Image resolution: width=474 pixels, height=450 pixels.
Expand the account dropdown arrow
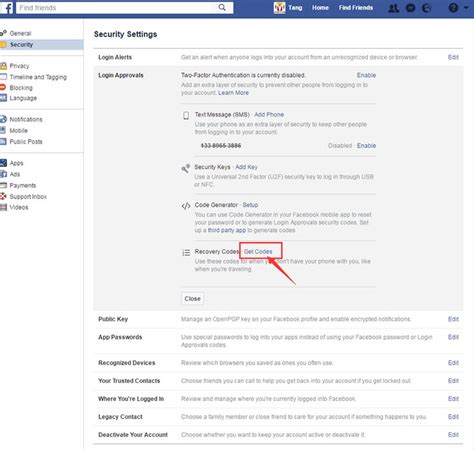466,7
